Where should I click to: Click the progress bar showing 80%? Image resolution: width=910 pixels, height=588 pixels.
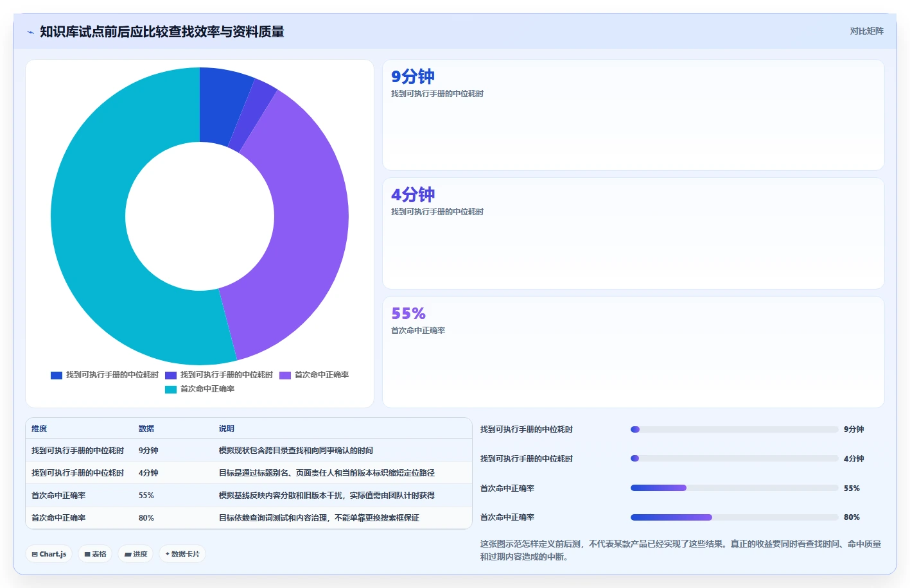(735, 517)
